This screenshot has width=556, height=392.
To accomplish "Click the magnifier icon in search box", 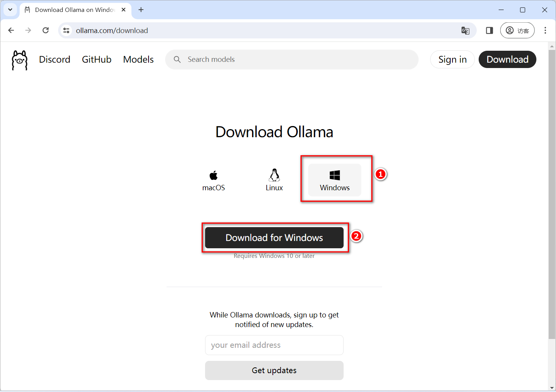I will pos(177,60).
